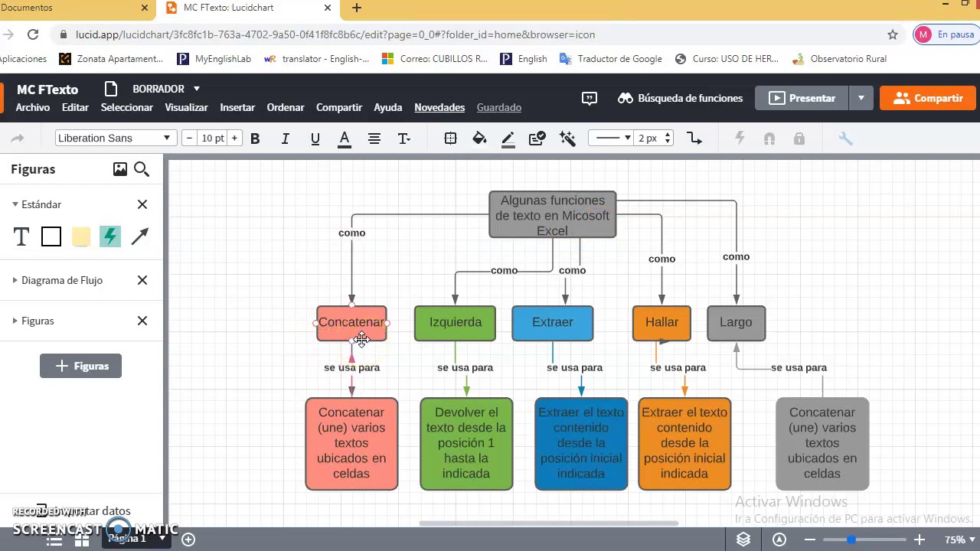Select the green lightning hotspot shape
Screen dimensions: 980x551
click(110, 237)
